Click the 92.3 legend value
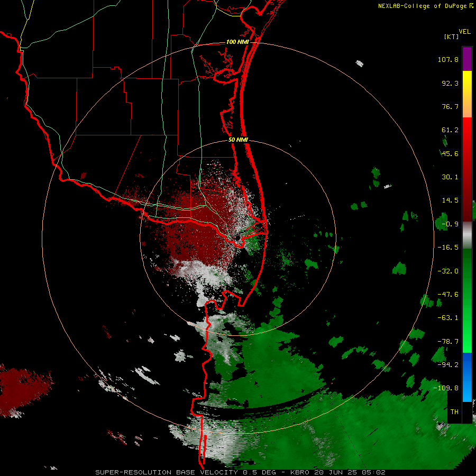The image size is (476, 476). point(450,83)
